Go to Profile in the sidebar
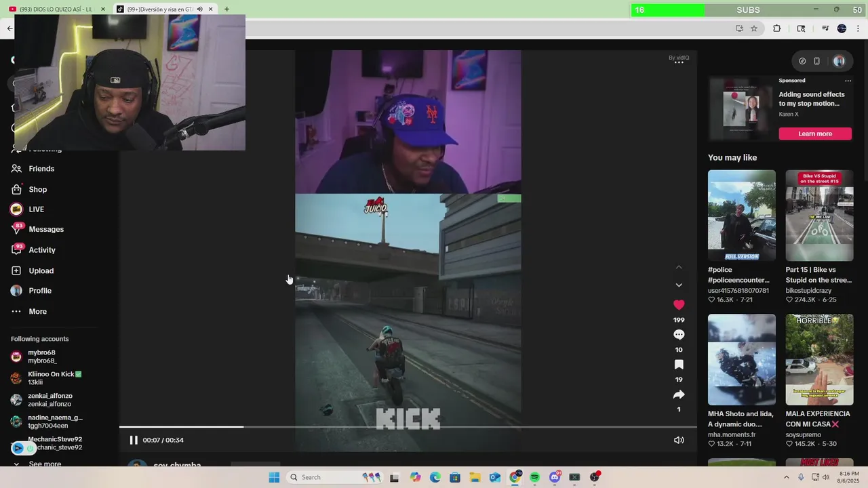The width and height of the screenshot is (868, 488). [40, 291]
